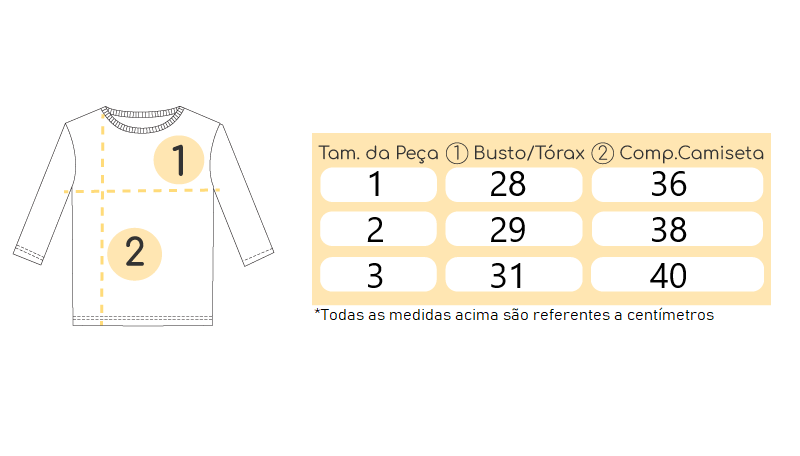Click size cell 2 in the table

(378, 229)
